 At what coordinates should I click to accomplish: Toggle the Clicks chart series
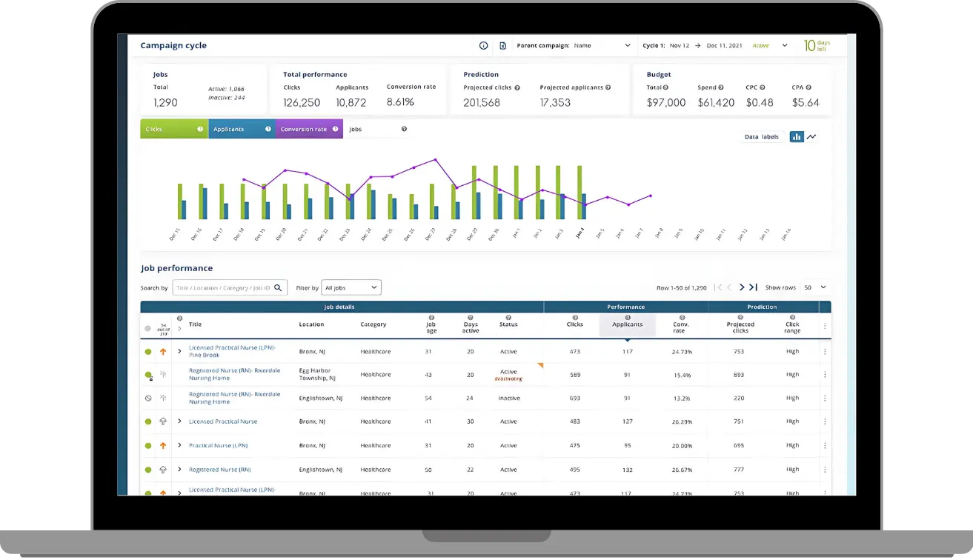[x=173, y=129]
